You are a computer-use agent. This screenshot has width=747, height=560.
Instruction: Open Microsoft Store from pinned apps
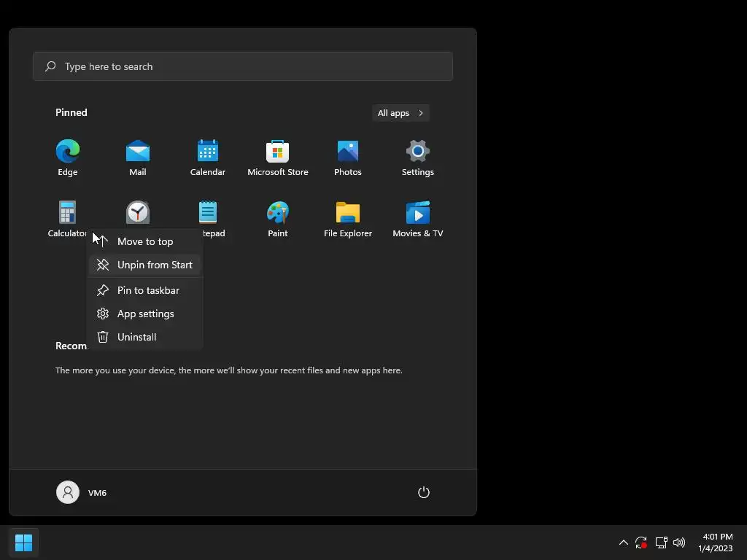tap(278, 158)
